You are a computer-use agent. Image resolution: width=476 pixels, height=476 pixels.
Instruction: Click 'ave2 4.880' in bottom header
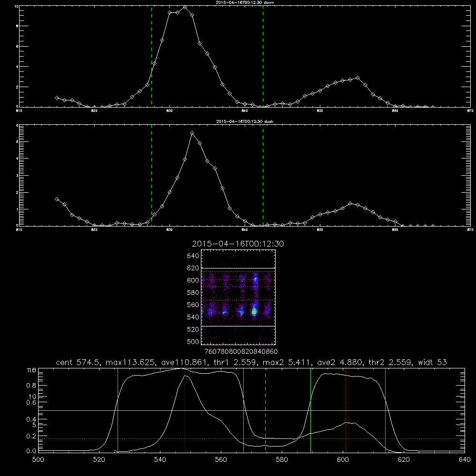coord(339,362)
